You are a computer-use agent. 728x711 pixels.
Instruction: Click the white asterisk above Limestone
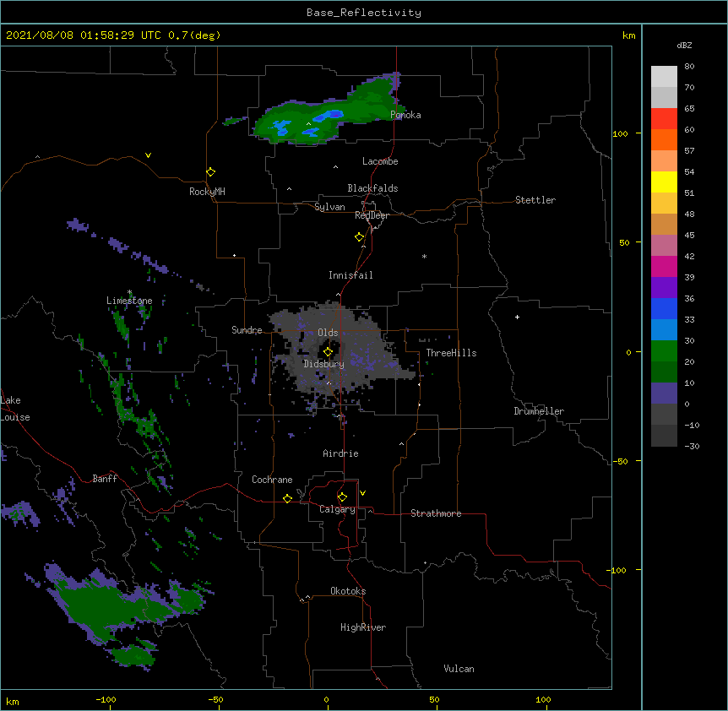[129, 292]
